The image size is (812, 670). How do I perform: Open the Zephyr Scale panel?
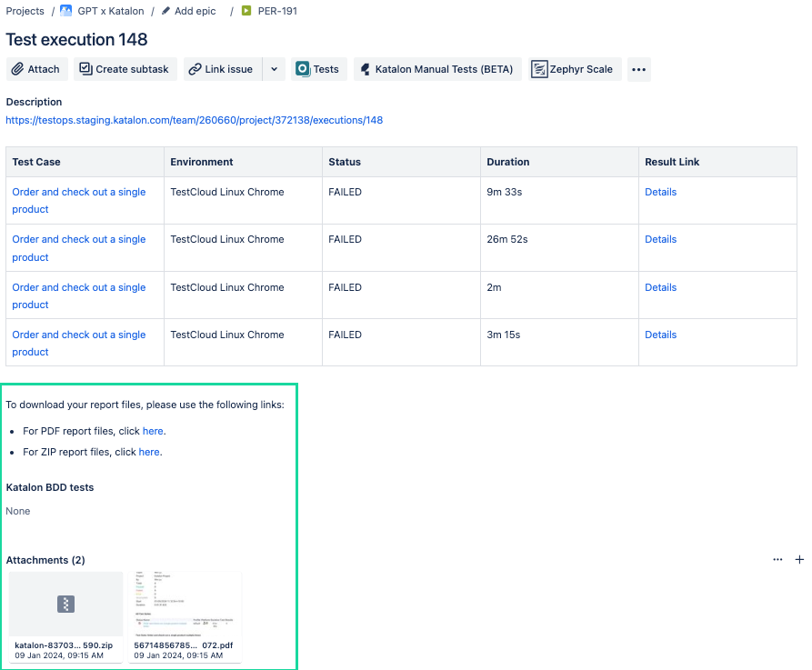point(573,69)
